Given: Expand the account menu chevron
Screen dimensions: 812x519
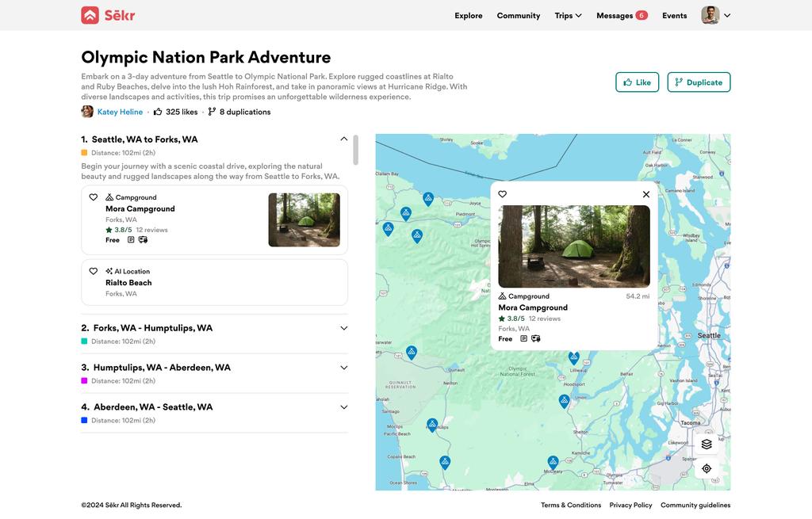Looking at the screenshot, I should 727,16.
